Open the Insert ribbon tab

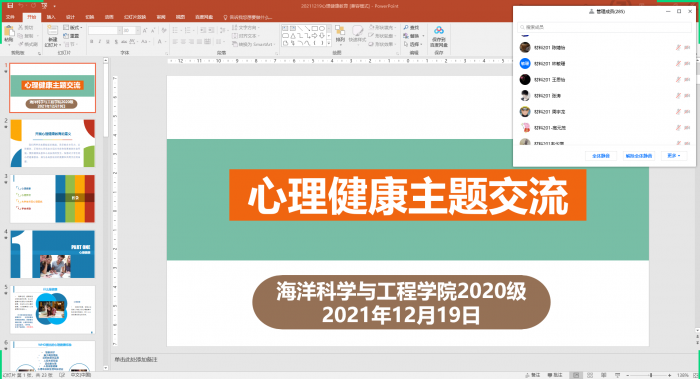pos(51,17)
